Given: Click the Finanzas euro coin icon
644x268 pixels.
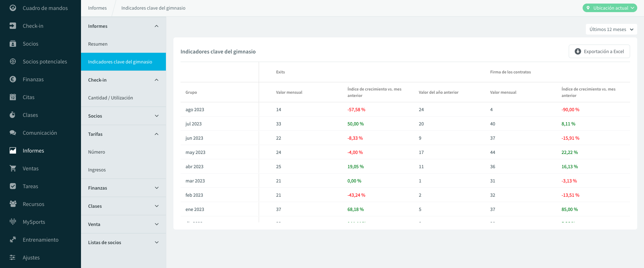Looking at the screenshot, I should [13, 79].
